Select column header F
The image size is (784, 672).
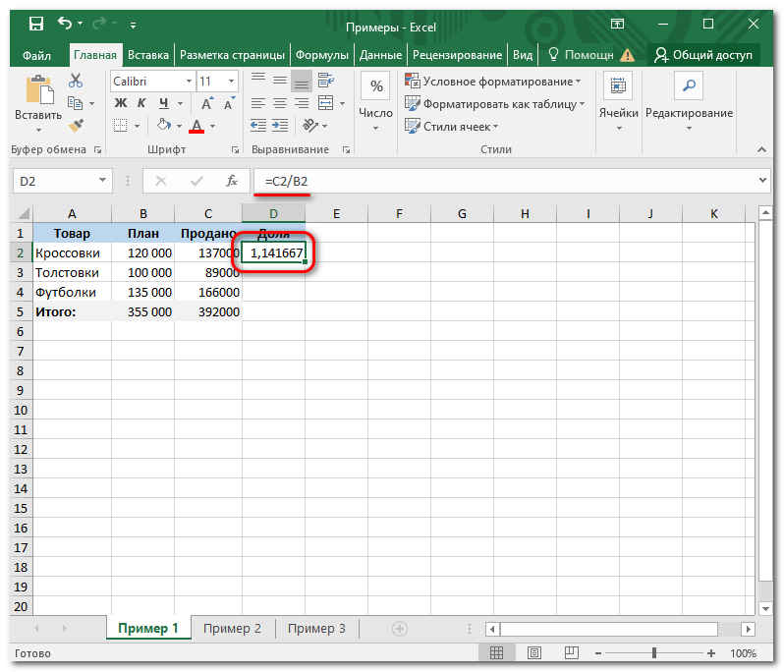coord(399,214)
